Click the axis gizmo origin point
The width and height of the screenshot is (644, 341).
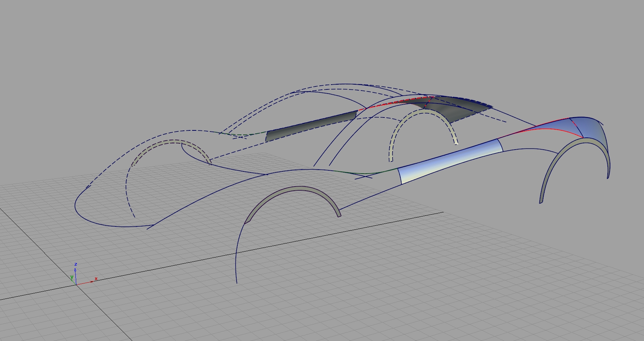click(76, 285)
